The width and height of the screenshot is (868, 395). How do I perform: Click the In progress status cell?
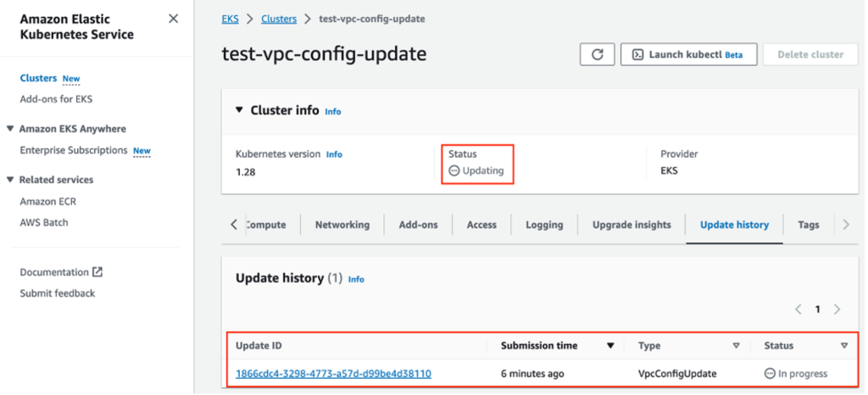[796, 374]
